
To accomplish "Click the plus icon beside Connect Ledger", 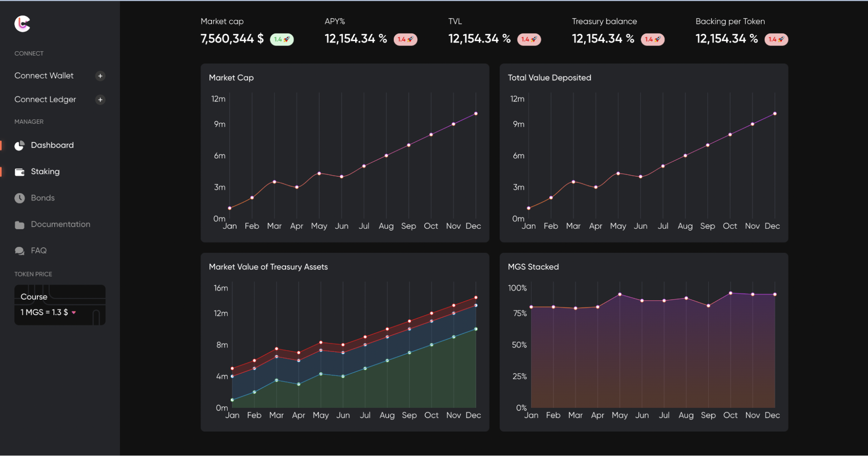I will coord(100,100).
